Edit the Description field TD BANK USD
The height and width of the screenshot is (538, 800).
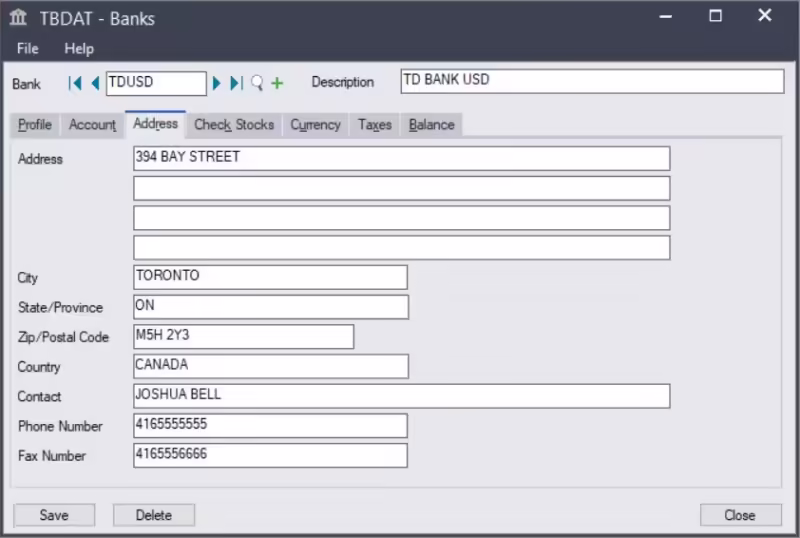(x=592, y=81)
